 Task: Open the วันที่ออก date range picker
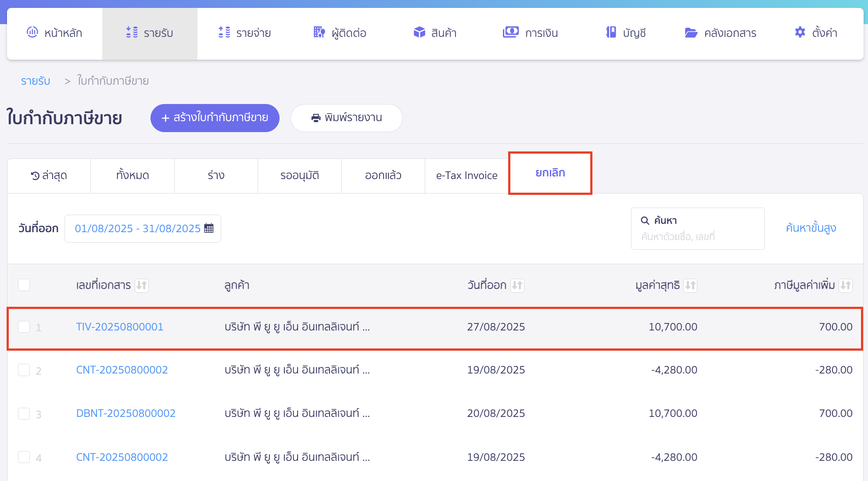tap(142, 228)
